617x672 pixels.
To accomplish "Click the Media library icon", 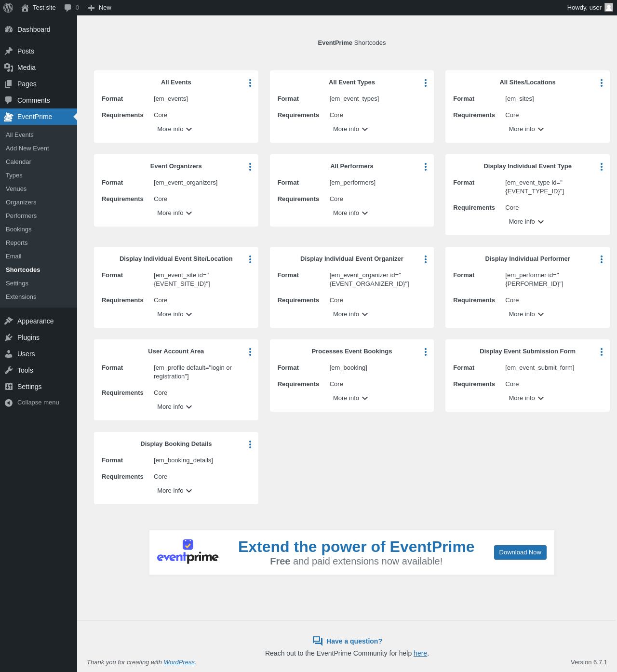I will pos(9,67).
